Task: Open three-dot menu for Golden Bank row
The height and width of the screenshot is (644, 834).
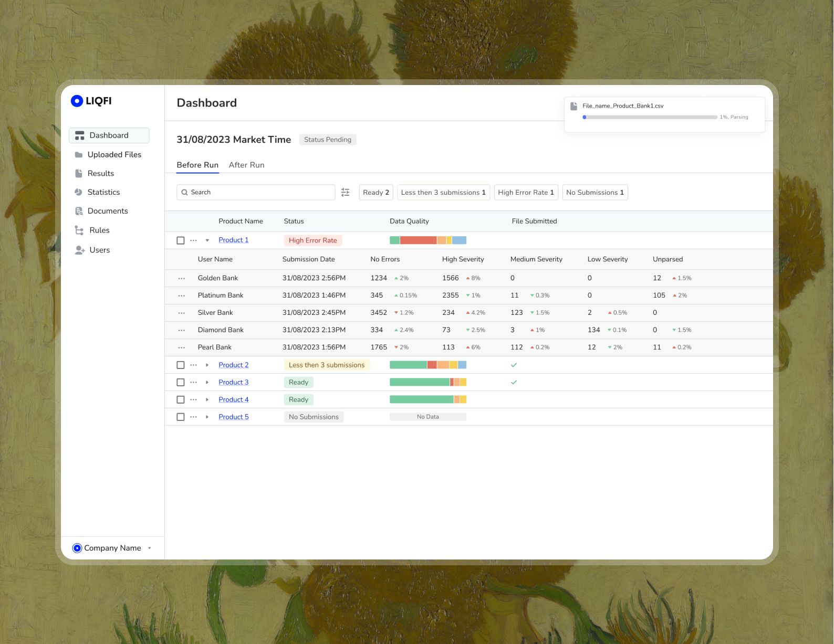Action: [x=182, y=278]
